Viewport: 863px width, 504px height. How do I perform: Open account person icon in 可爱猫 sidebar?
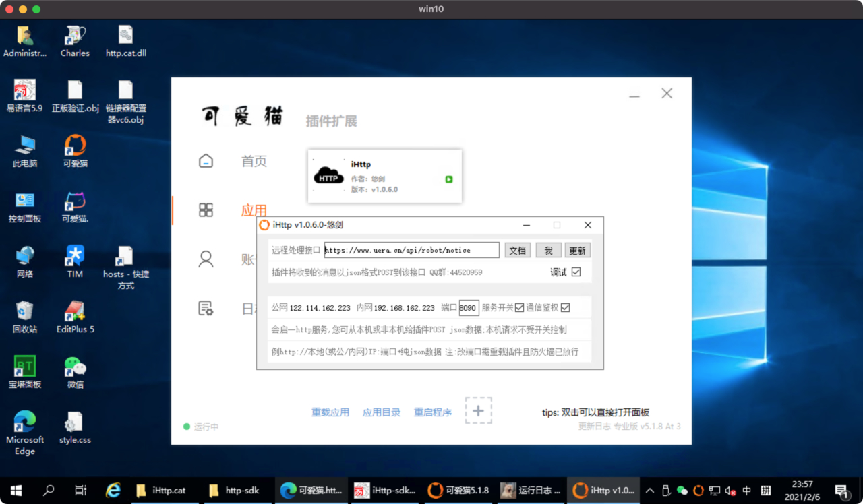pyautogui.click(x=206, y=259)
